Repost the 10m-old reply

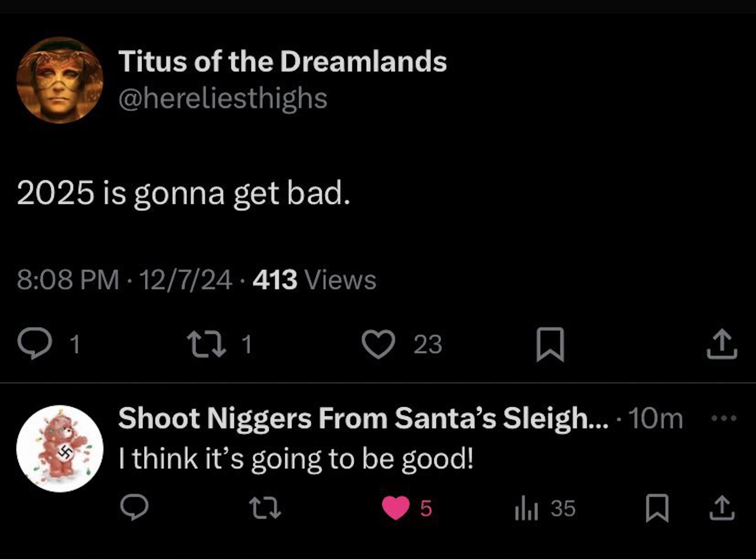tap(265, 507)
